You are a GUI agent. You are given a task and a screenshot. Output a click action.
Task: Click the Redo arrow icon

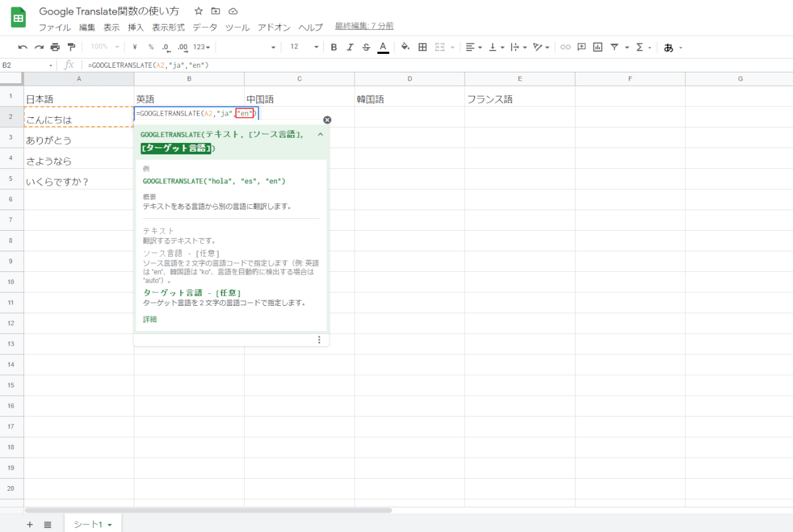pyautogui.click(x=39, y=47)
